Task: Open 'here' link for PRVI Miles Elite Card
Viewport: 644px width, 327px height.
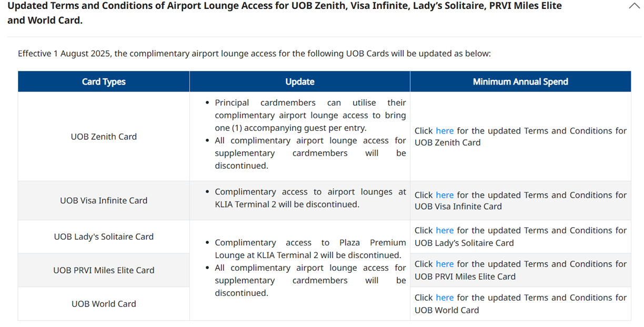Action: point(444,264)
